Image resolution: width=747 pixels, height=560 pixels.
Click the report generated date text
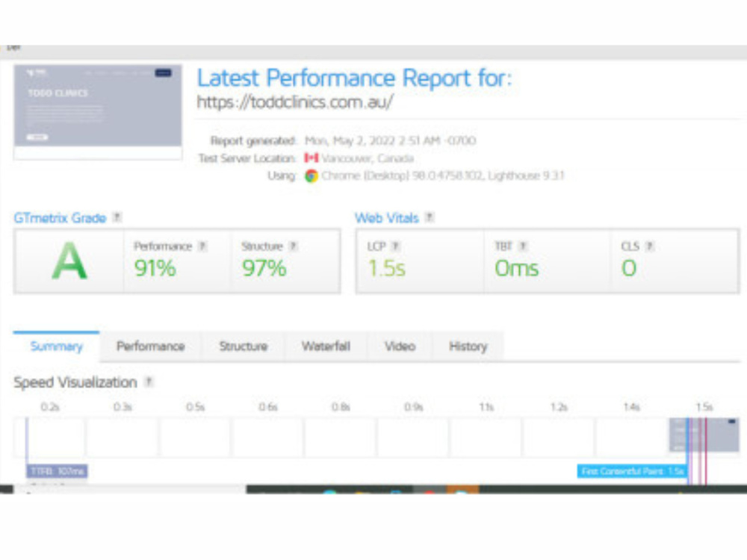[390, 140]
